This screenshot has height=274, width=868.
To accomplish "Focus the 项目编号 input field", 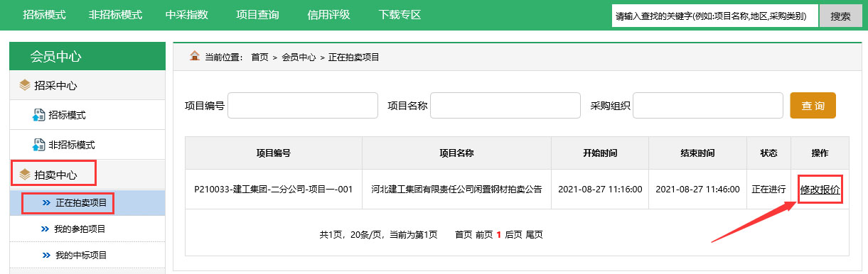I will (x=303, y=105).
